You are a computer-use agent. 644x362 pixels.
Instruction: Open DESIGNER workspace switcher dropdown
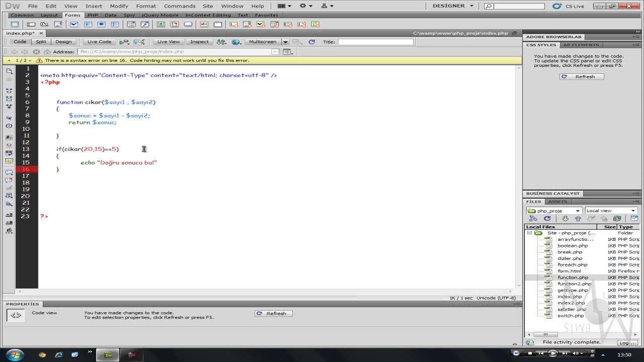(x=453, y=6)
